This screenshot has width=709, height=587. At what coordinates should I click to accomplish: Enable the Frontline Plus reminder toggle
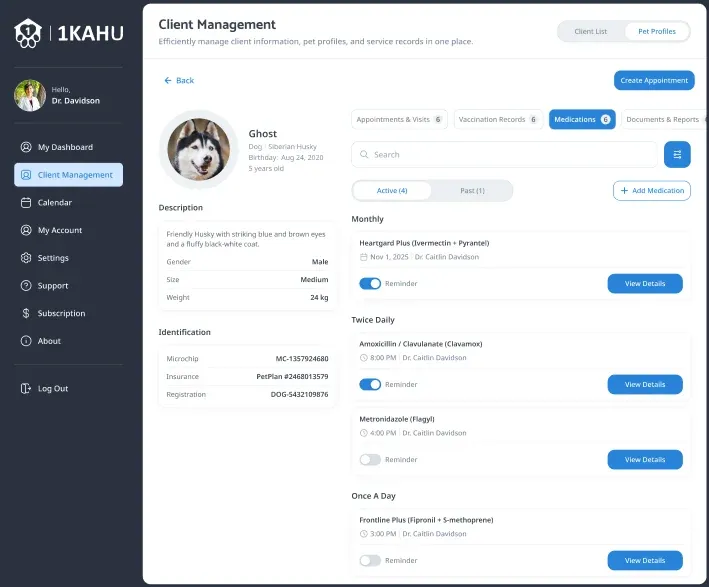pos(370,560)
